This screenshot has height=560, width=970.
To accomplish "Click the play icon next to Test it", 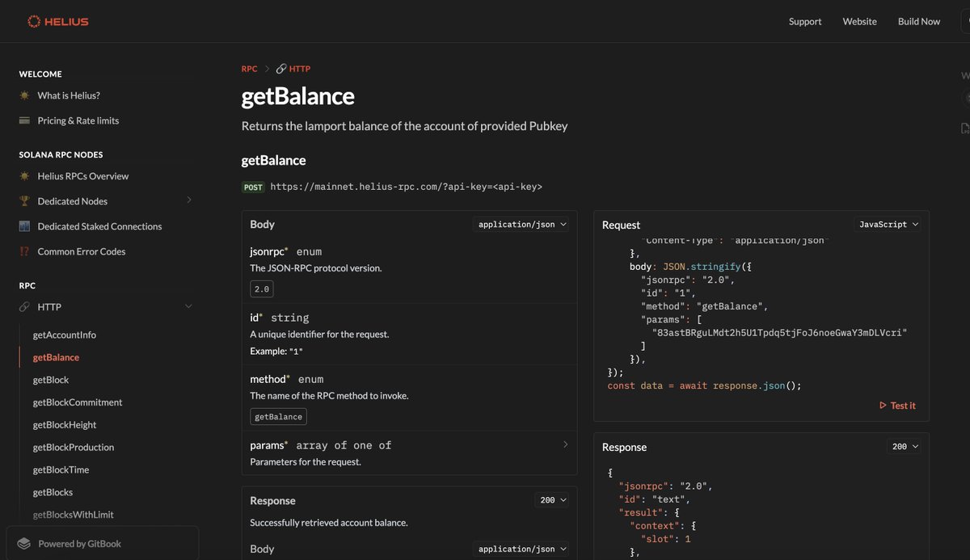I will [x=883, y=406].
